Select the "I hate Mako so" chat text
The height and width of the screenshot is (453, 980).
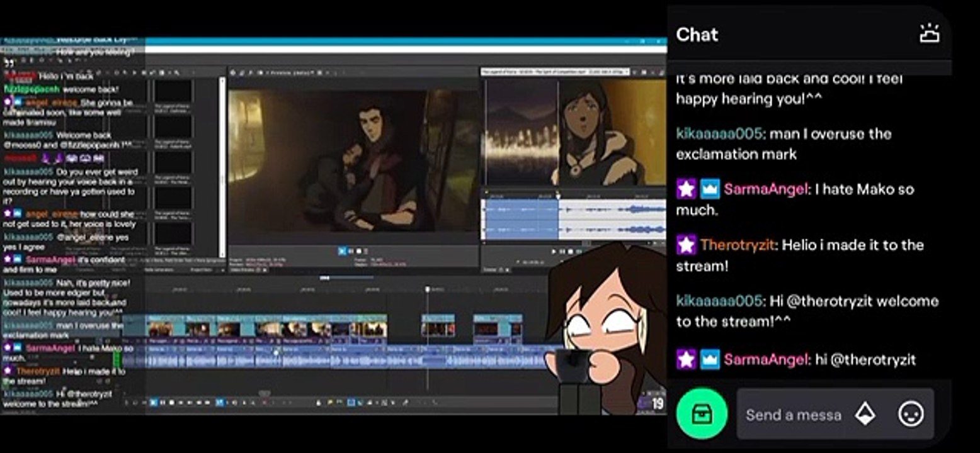(x=865, y=189)
